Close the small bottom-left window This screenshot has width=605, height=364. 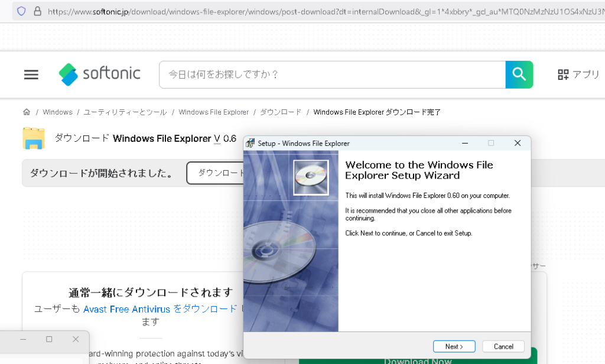tap(76, 339)
